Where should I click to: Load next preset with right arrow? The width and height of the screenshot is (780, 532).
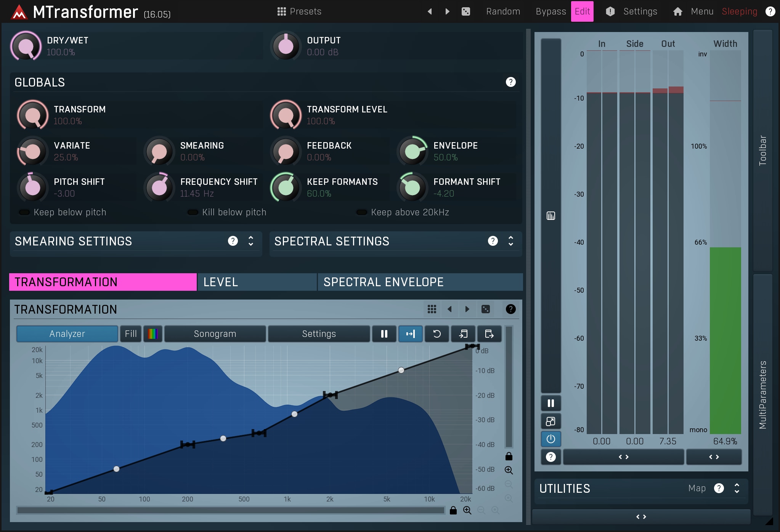448,11
